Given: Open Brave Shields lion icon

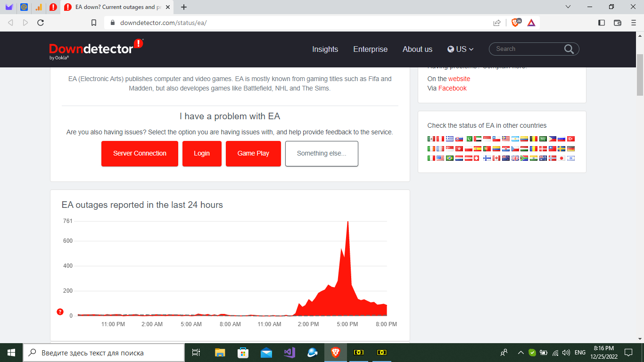Looking at the screenshot, I should click(x=516, y=23).
